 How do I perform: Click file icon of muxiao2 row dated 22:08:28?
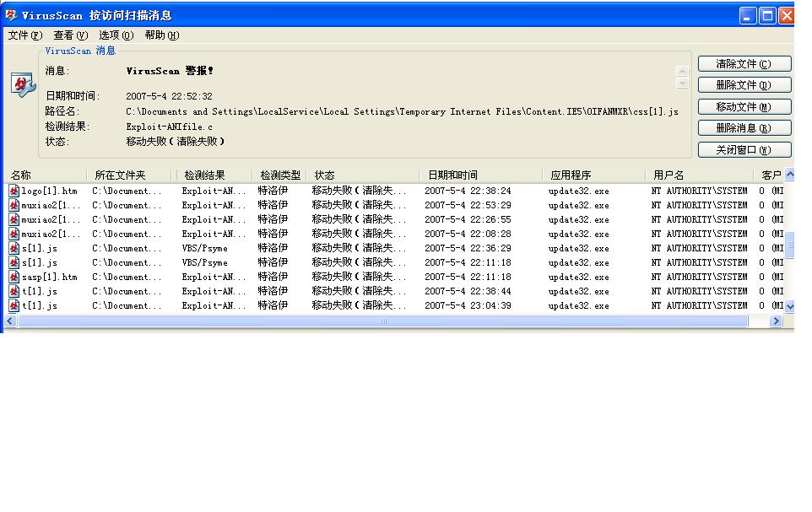[x=14, y=234]
